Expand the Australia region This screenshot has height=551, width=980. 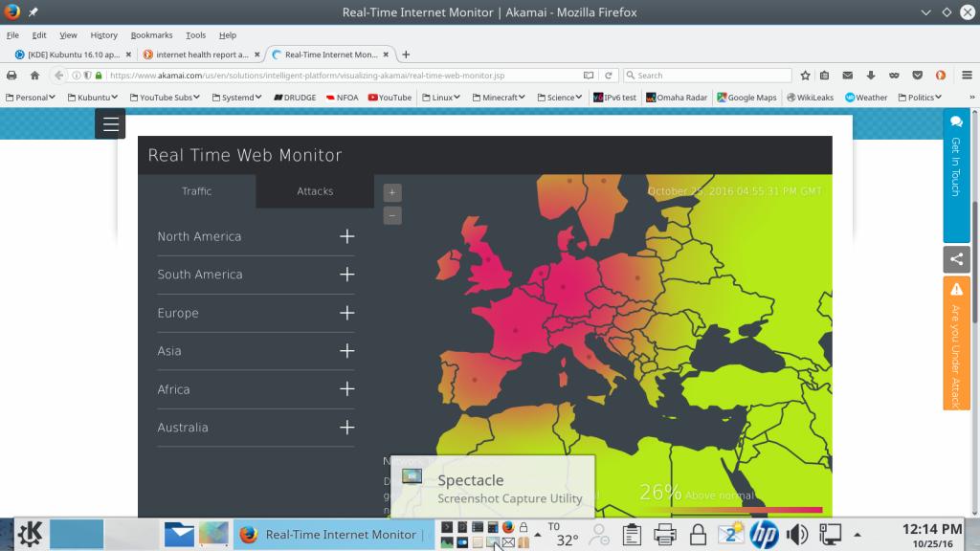(346, 428)
